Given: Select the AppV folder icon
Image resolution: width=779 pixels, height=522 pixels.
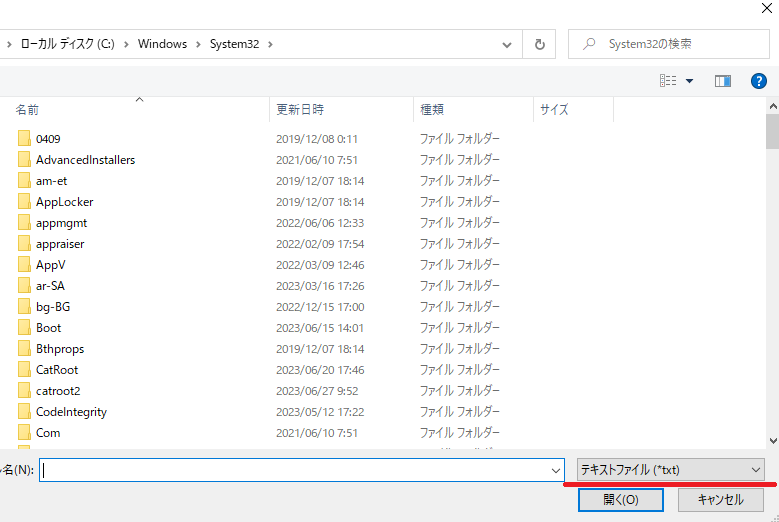Looking at the screenshot, I should pos(24,264).
